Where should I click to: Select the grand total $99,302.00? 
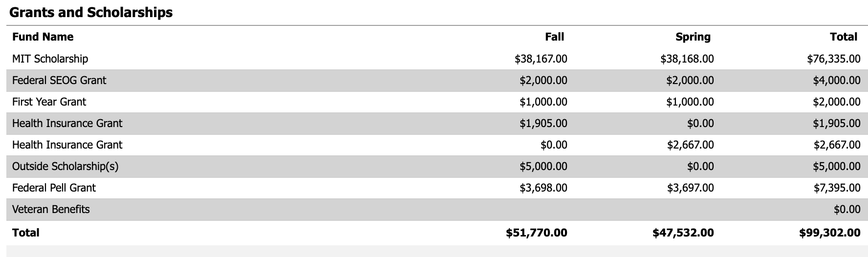(x=829, y=233)
